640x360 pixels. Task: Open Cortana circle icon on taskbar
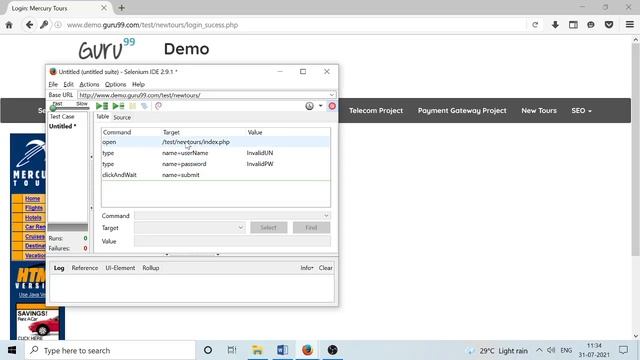[x=208, y=350]
